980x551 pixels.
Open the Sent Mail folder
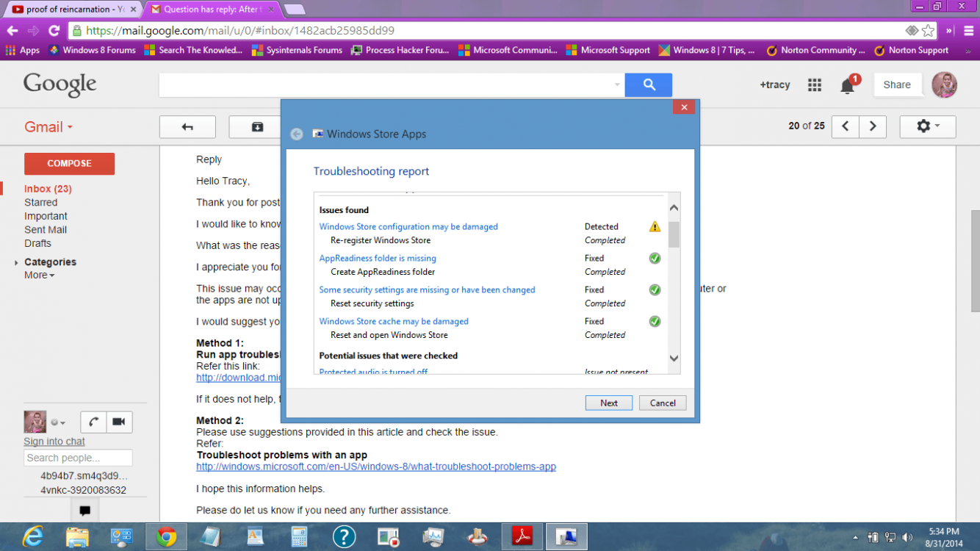[46, 229]
